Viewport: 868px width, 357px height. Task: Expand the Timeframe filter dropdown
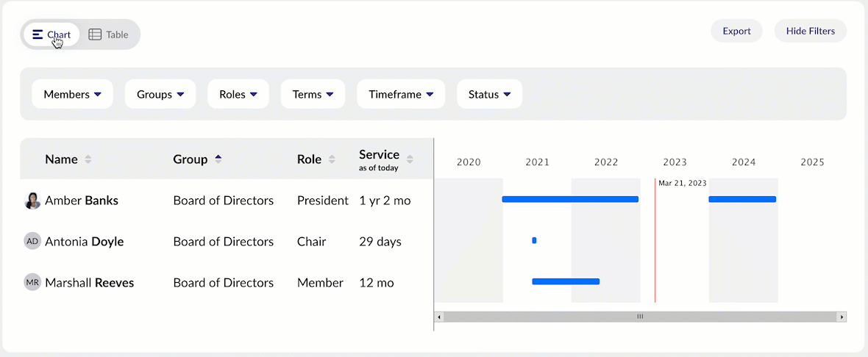401,94
